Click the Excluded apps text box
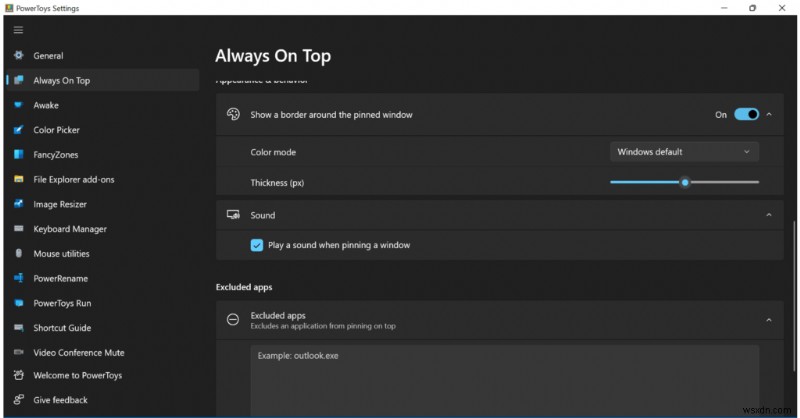The width and height of the screenshot is (800, 418). pyautogui.click(x=505, y=381)
